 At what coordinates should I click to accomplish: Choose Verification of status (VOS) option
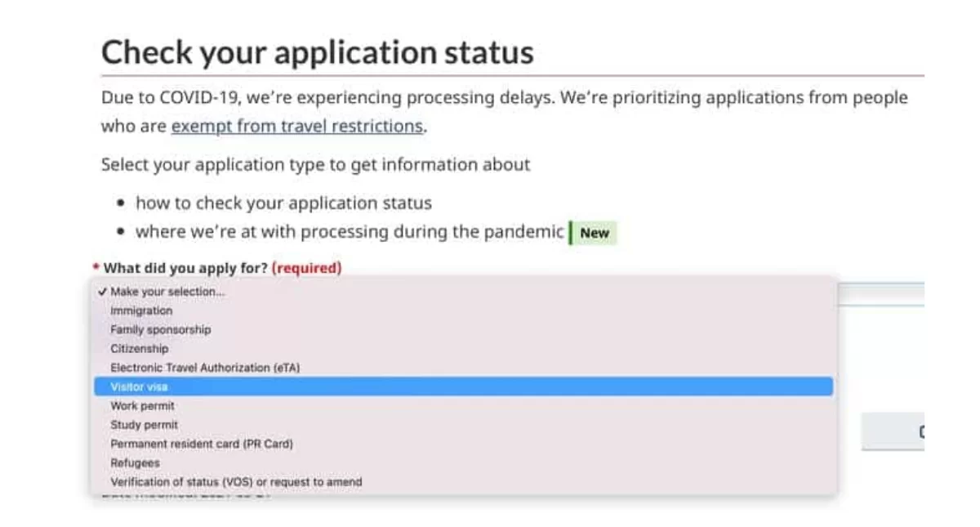click(x=235, y=482)
